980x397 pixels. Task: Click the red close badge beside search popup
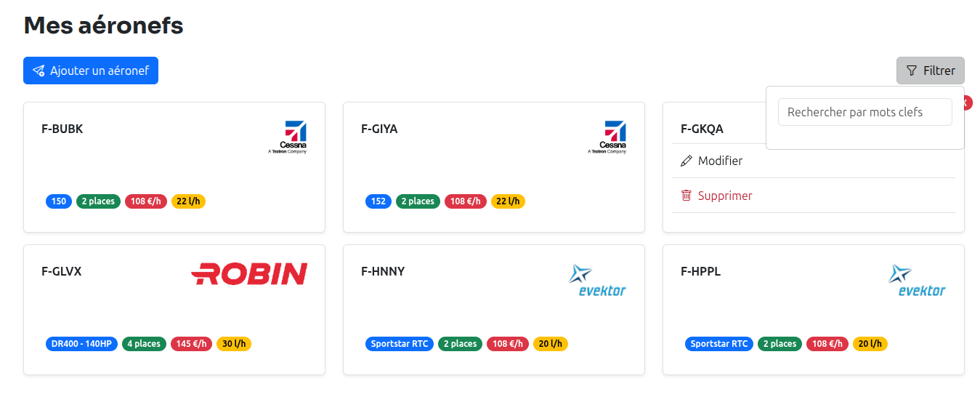(968, 104)
